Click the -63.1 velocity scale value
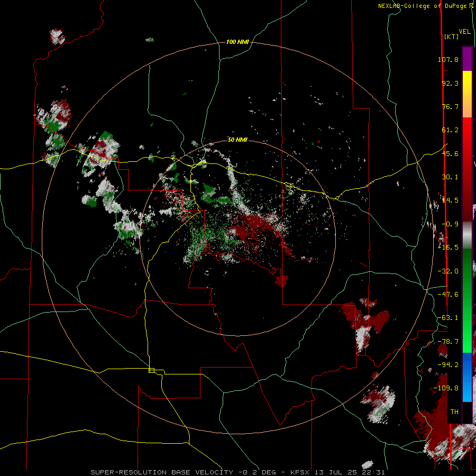The image size is (476, 476). [448, 318]
